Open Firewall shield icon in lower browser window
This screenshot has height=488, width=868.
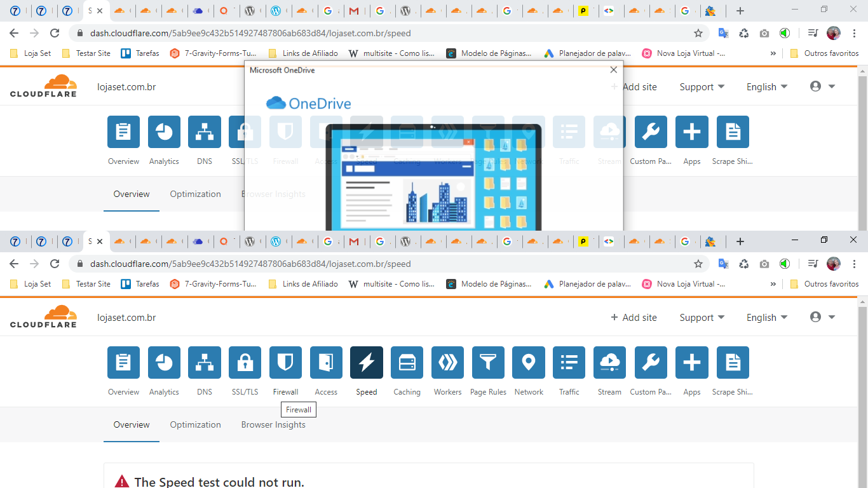(x=285, y=363)
